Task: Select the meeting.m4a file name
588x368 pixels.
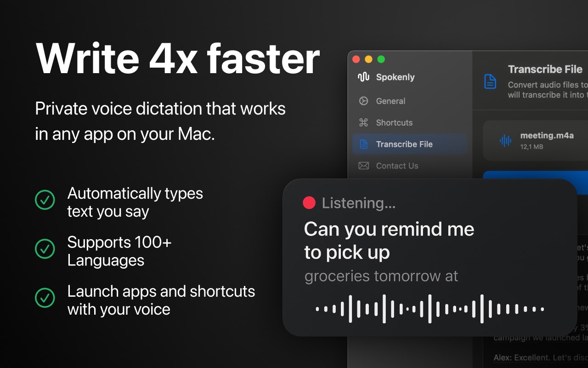Action: pyautogui.click(x=547, y=136)
